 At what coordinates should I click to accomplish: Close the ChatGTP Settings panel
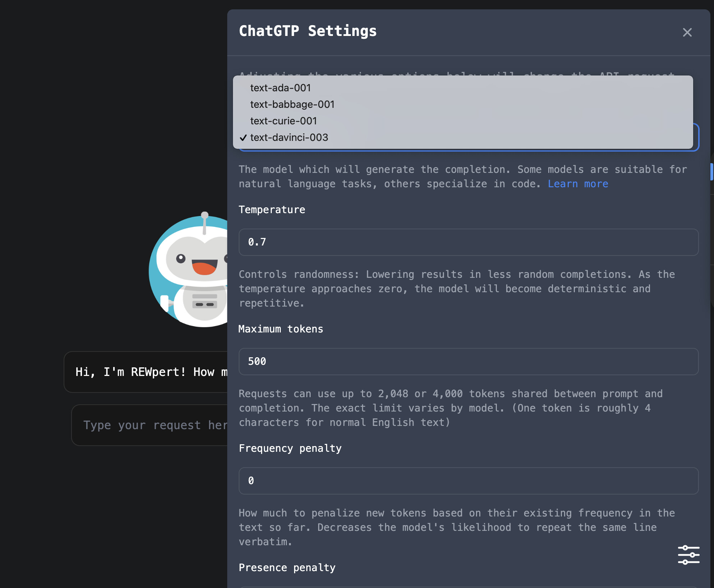(687, 32)
